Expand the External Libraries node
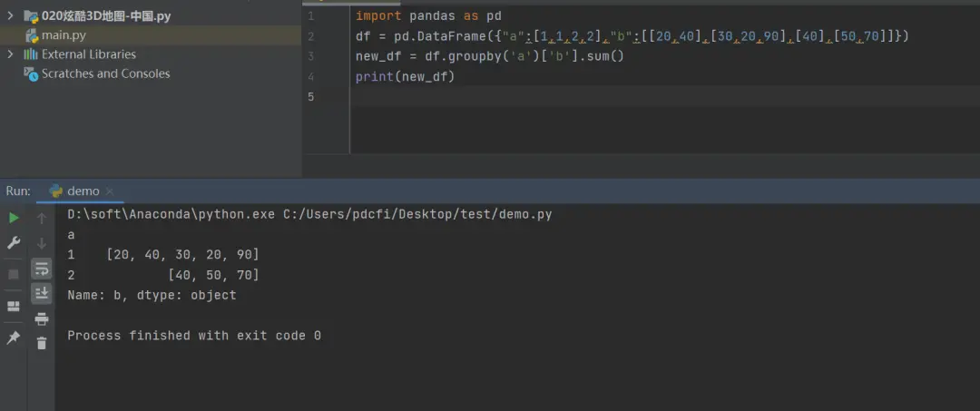This screenshot has width=980, height=411. click(x=10, y=54)
